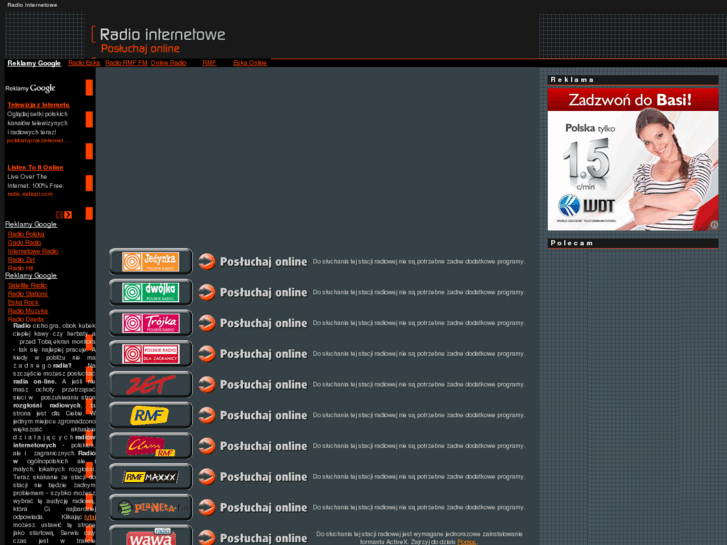The image size is (727, 545).
Task: Click the ad info icon on the WDT banner
Action: click(714, 225)
